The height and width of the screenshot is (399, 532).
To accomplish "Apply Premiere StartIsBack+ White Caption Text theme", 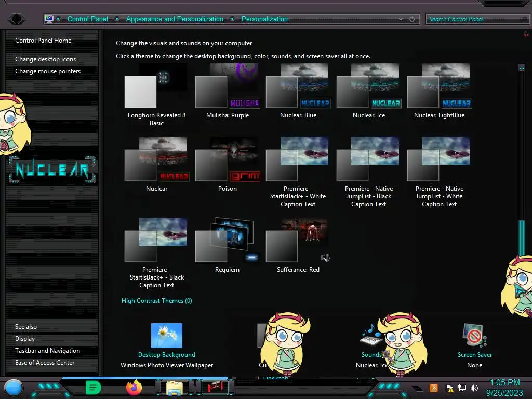I will coord(298,172).
